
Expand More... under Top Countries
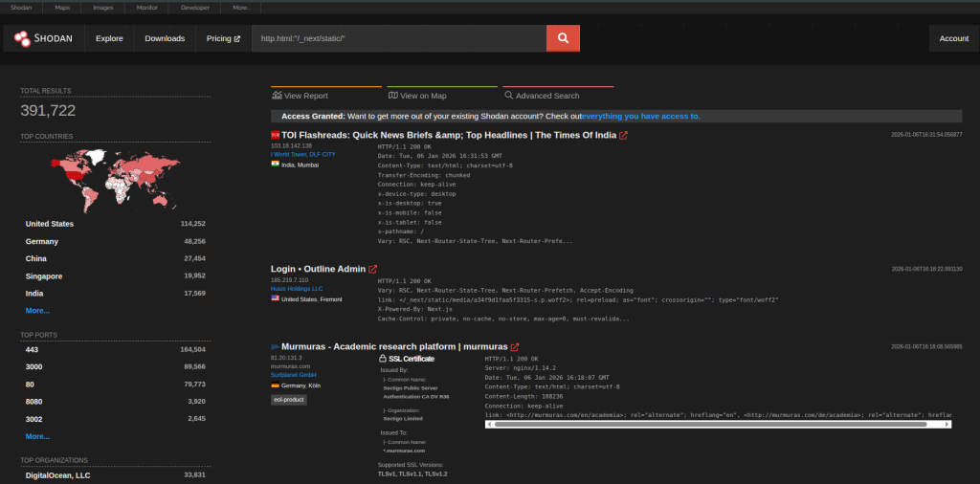[37, 310]
